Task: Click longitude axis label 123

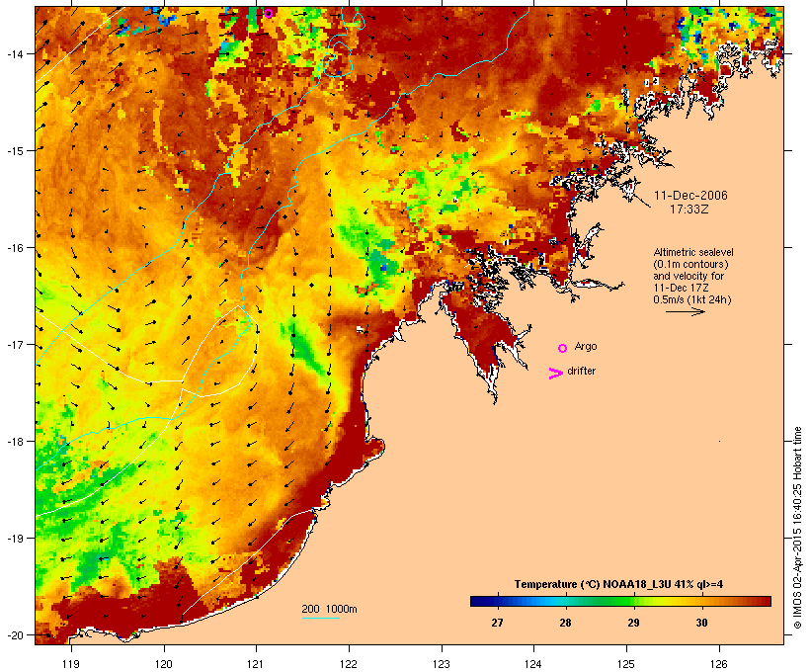Action: (442, 664)
